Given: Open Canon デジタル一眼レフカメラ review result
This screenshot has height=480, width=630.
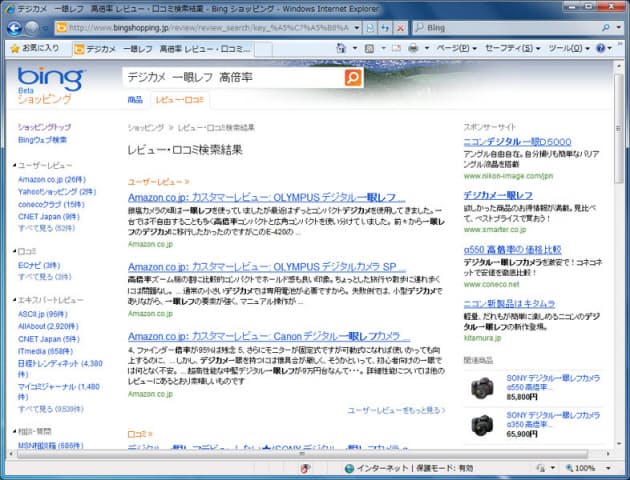Looking at the screenshot, I should coord(269,336).
